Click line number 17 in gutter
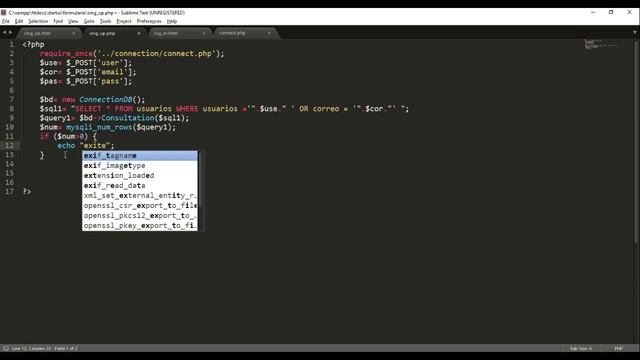Viewport: 640px width, 360px height. tap(9, 191)
